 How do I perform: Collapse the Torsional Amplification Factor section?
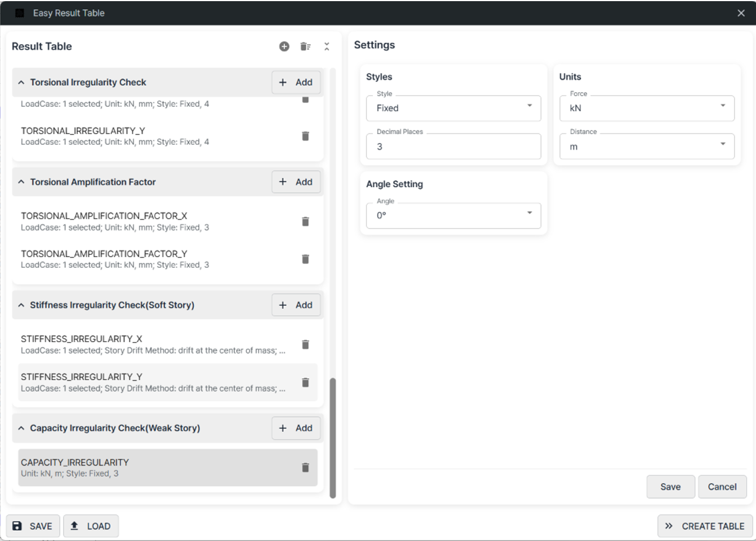(21, 182)
